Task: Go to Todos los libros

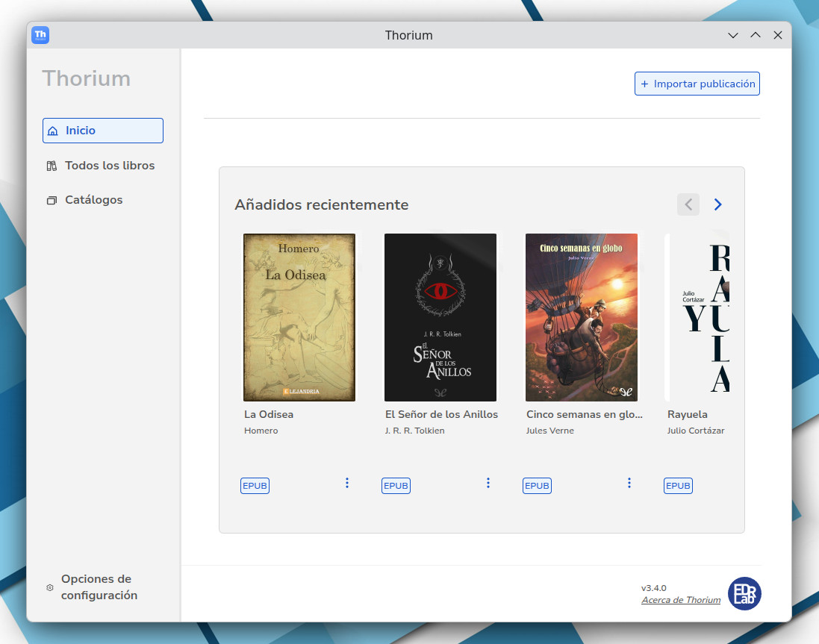Action: click(101, 166)
